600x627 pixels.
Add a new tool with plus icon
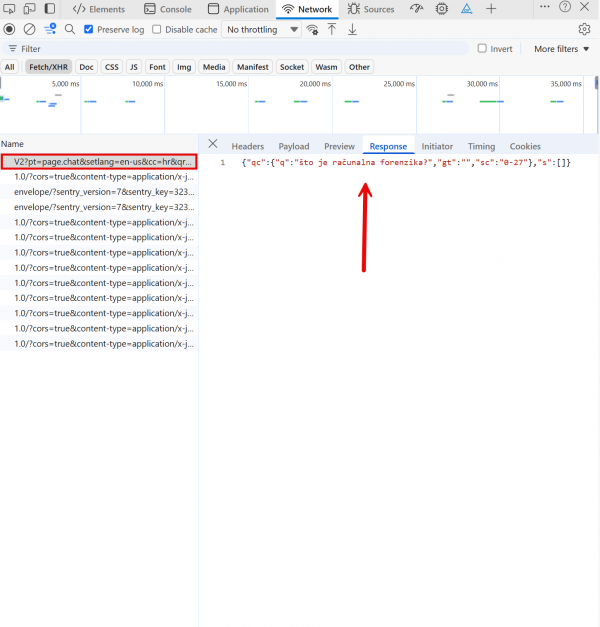point(491,9)
